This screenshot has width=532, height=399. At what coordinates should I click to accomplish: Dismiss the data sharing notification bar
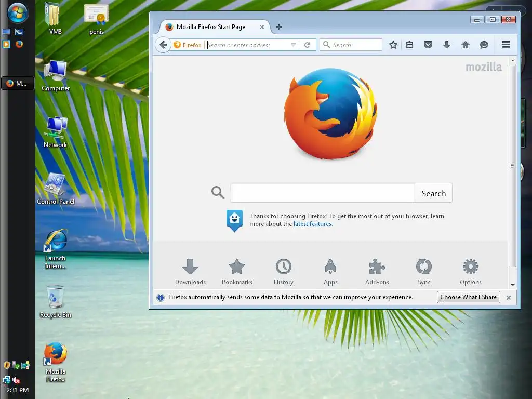(509, 298)
